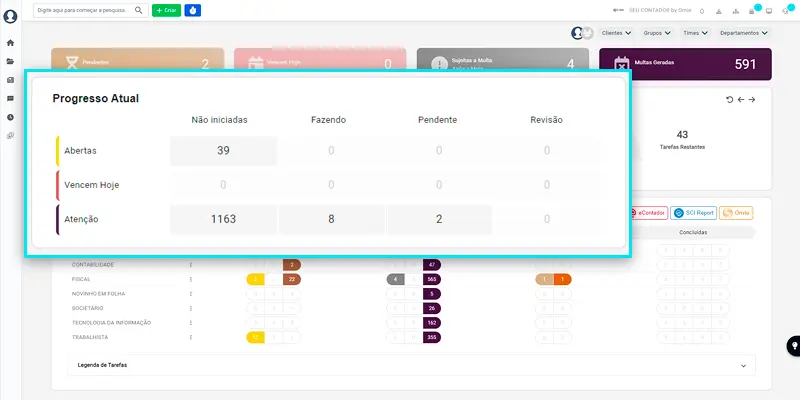Open the Departamentos filter dropdown
This screenshot has width=800, height=400.
click(x=745, y=33)
